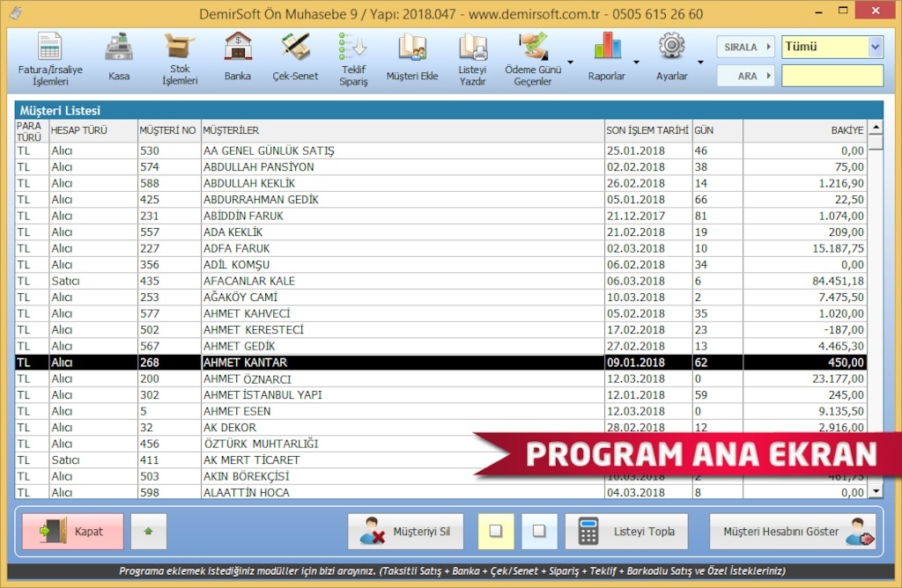Viewport: 902px width, 588px height.
Task: Select AHMET İSTANBUL YAPI row
Action: pos(440,395)
